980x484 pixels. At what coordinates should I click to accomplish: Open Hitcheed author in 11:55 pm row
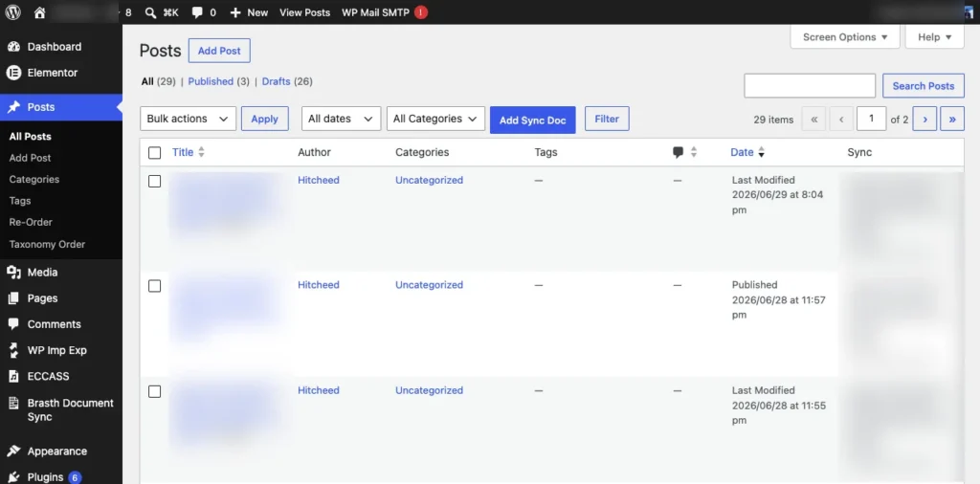(318, 390)
